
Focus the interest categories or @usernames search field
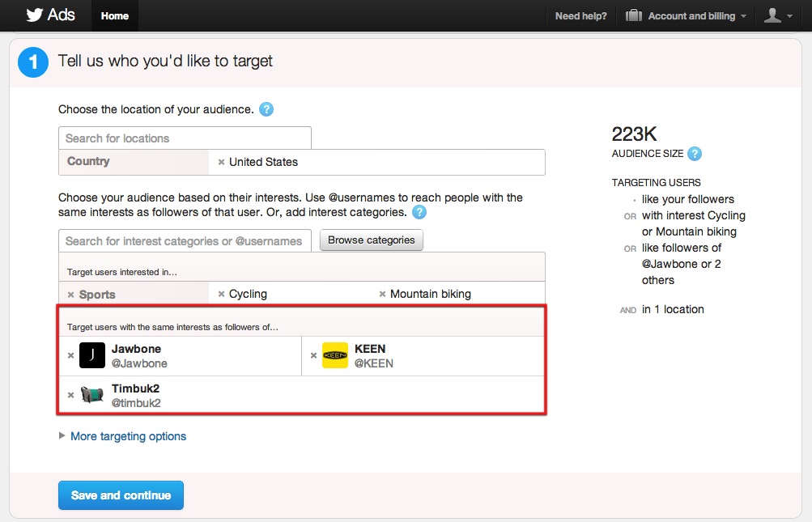pyautogui.click(x=185, y=241)
